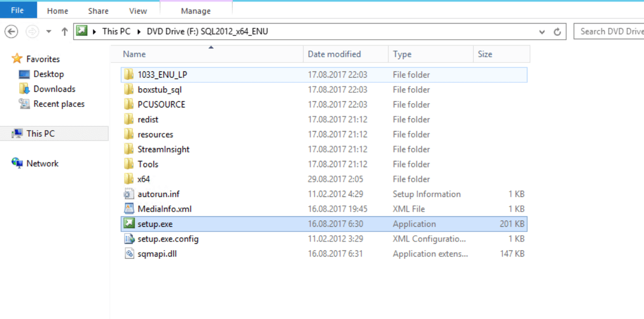The width and height of the screenshot is (644, 319).
Task: Click the resources folder icon
Action: (129, 134)
